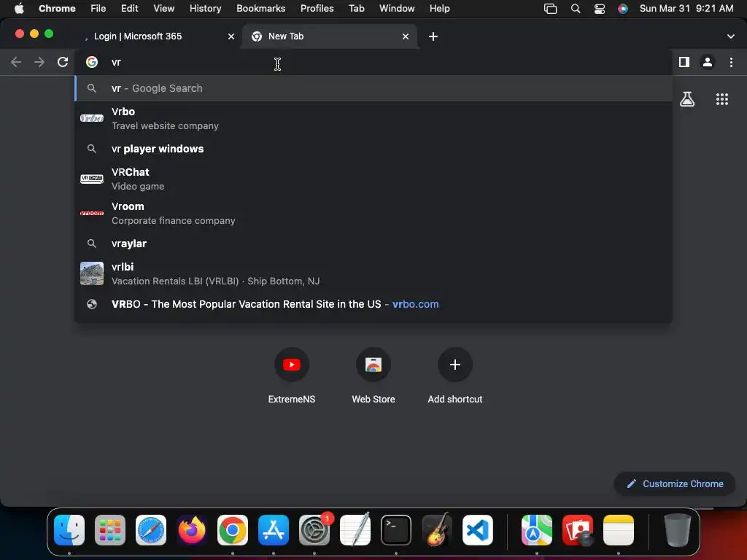This screenshot has height=560, width=747.
Task: Open the History menu
Action: (x=205, y=8)
